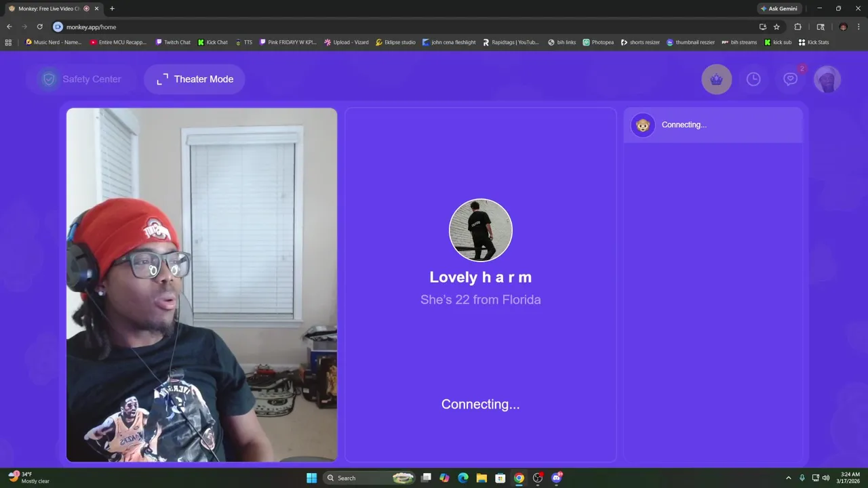Open the Music Nerd bookmark
Viewport: 868px width, 488px height.
[x=53, y=42]
